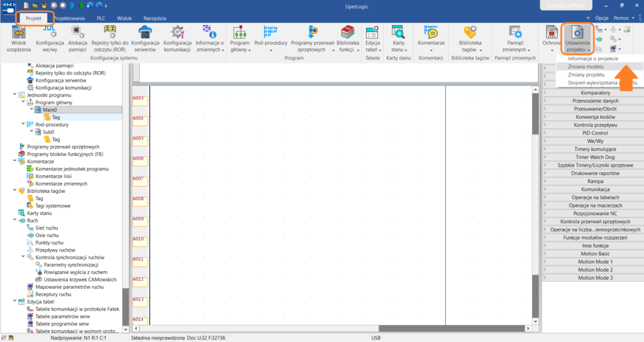Collapse Program główny tree node

[x=23, y=102]
